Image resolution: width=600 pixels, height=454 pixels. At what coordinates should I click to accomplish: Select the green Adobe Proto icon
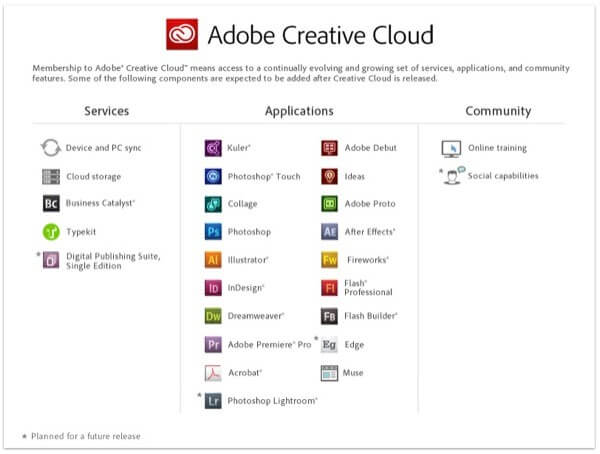tap(329, 204)
